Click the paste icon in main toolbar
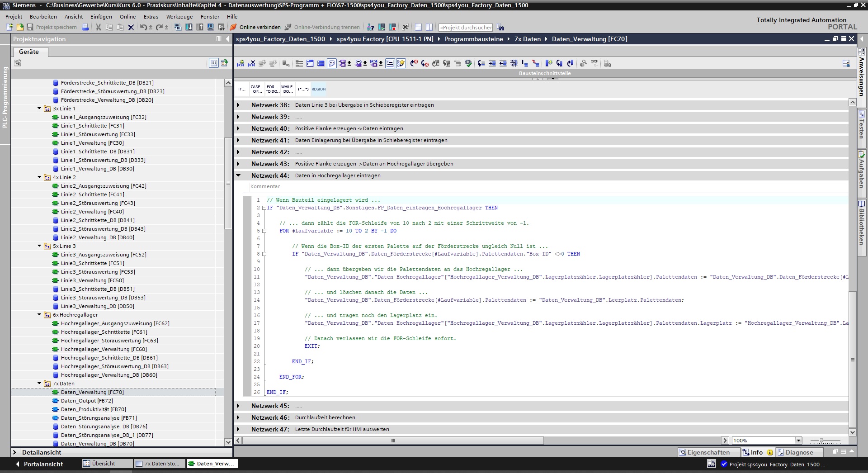The height and width of the screenshot is (474, 868). [x=120, y=27]
